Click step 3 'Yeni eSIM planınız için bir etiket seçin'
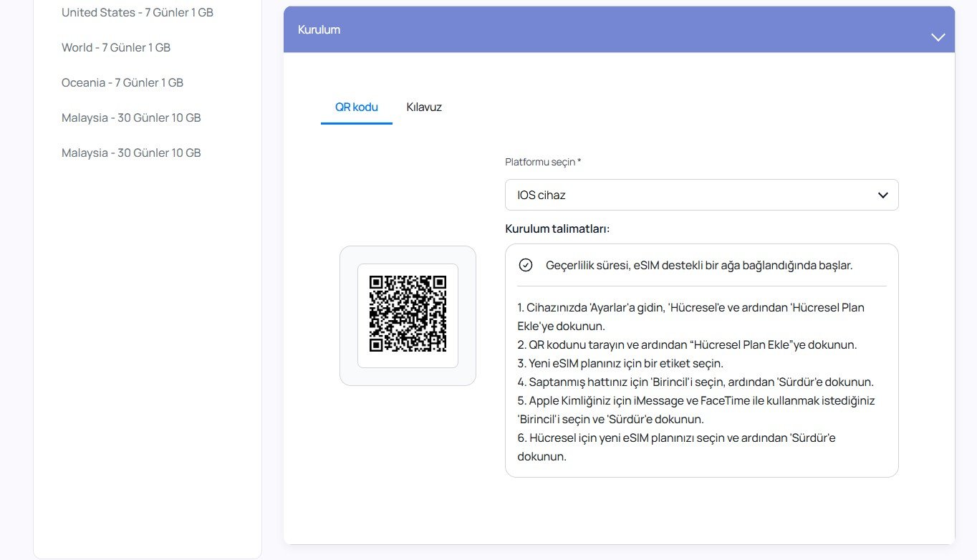The height and width of the screenshot is (560, 977). (x=620, y=363)
